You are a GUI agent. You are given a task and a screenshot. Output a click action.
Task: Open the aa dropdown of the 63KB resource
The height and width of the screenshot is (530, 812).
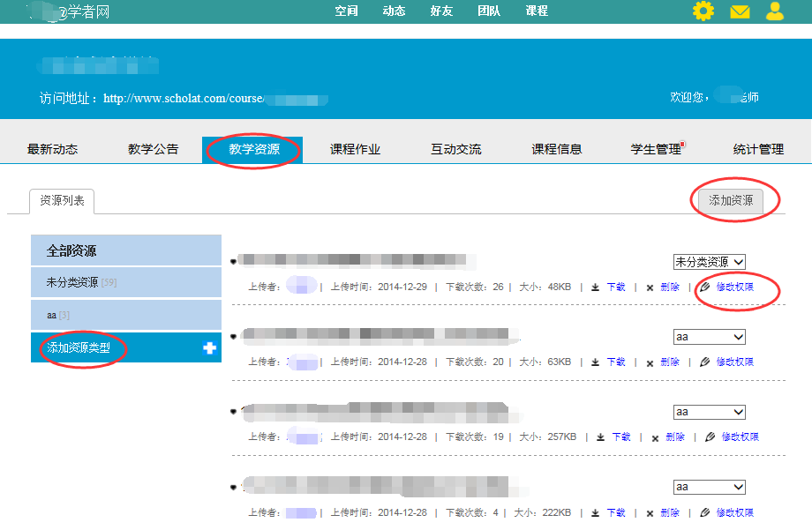click(x=709, y=337)
